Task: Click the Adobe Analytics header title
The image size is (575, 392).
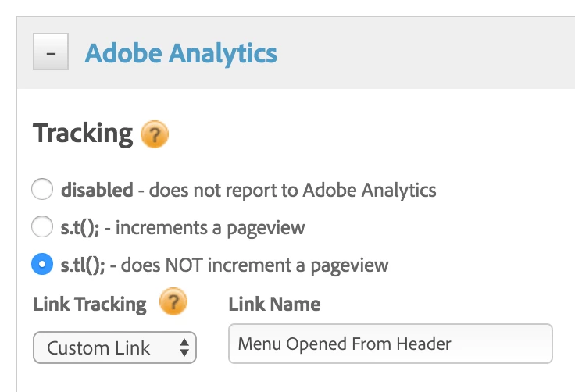Action: click(x=180, y=53)
